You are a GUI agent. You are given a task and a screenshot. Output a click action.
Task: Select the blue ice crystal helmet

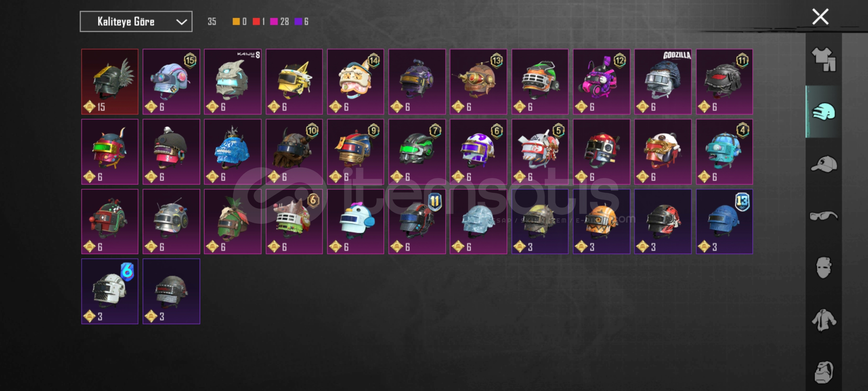click(x=233, y=152)
